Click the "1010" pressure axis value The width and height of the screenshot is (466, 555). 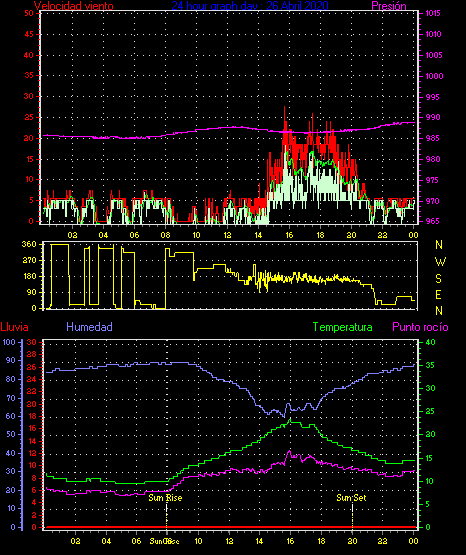click(x=433, y=34)
